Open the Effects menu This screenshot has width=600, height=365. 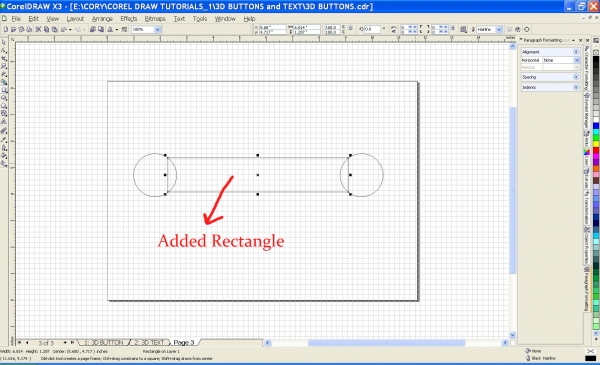pos(129,18)
